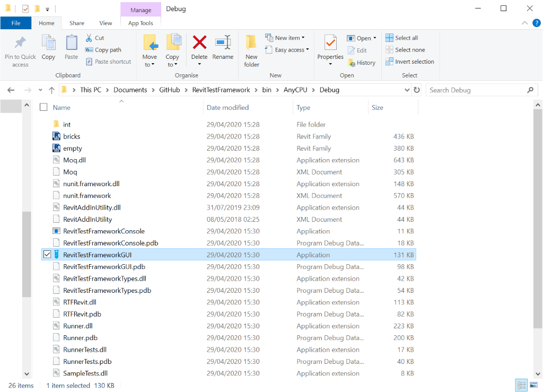Screen dimensions: 543x392
Task: Switch to Large icons view in status bar
Action: (x=533, y=385)
